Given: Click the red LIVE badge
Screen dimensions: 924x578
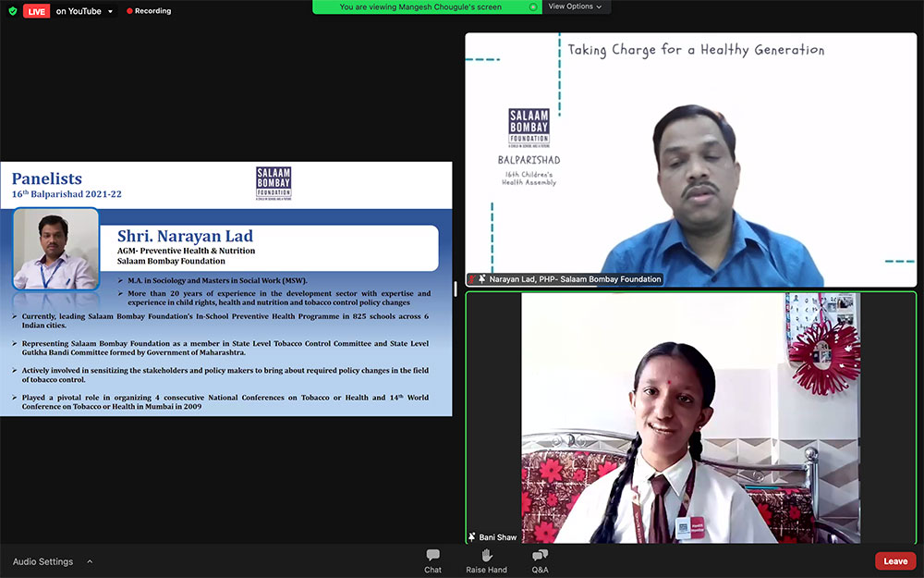Looking at the screenshot, I should (x=37, y=11).
